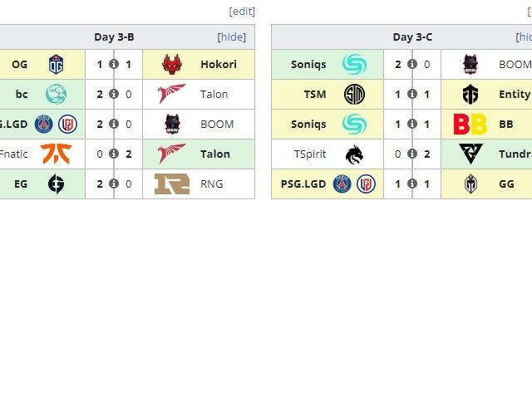Click the Entity team logo
Viewport: 532px width, 411px height.
click(x=470, y=94)
